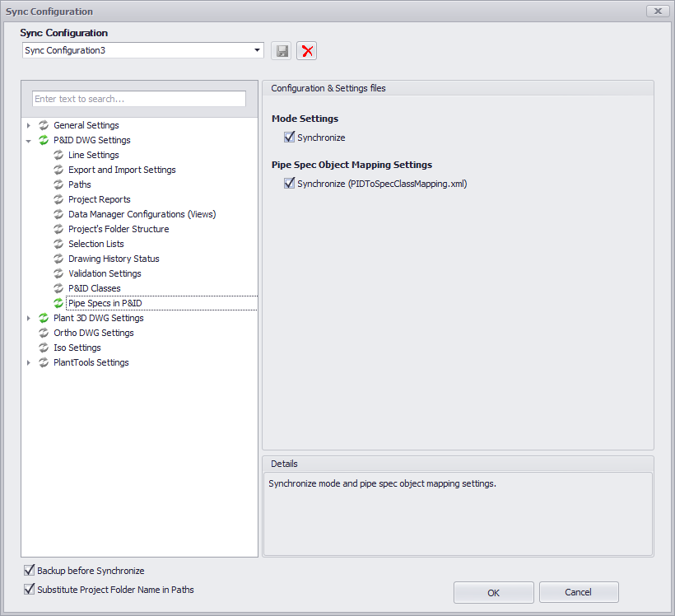Expand the General Settings tree node
This screenshot has width=675, height=616.
coord(29,125)
